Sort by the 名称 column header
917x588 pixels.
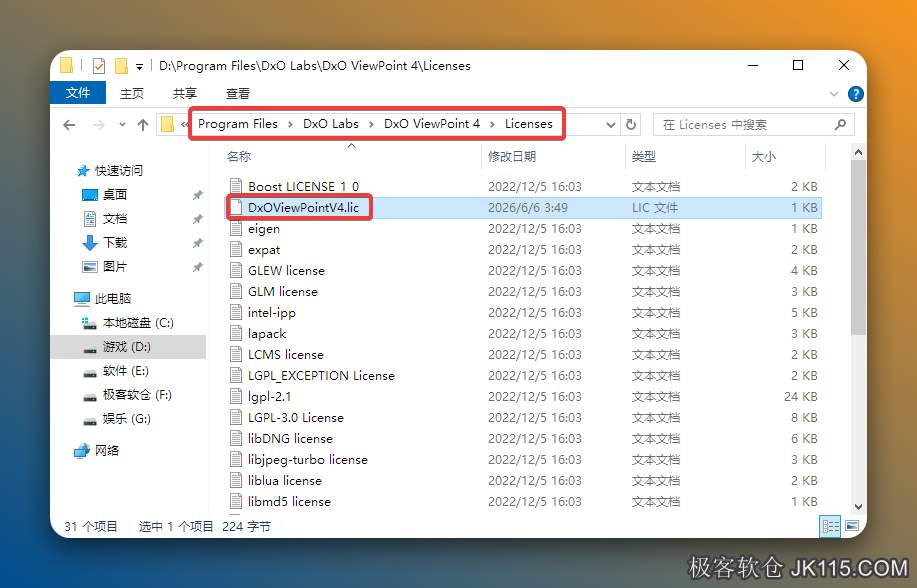click(x=239, y=156)
